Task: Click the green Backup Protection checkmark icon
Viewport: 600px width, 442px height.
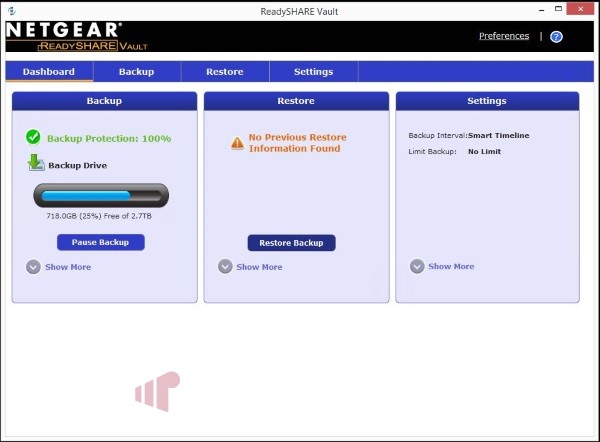Action: tap(33, 137)
